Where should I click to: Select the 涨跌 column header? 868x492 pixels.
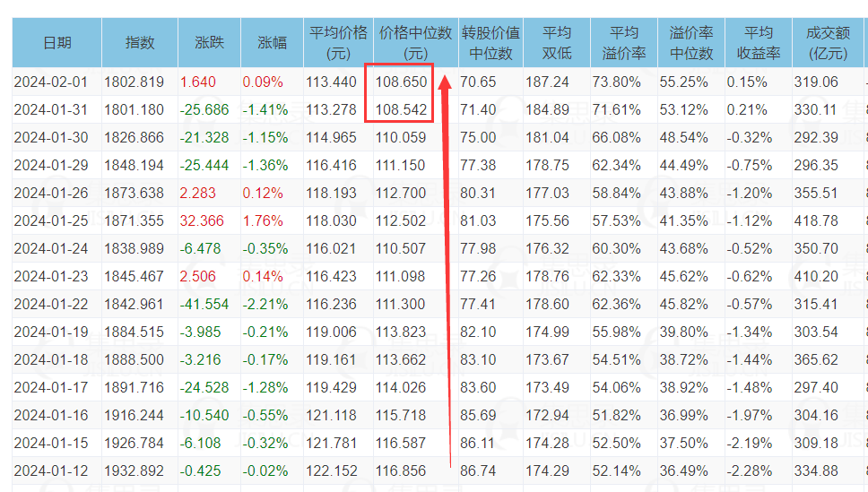[x=209, y=43]
